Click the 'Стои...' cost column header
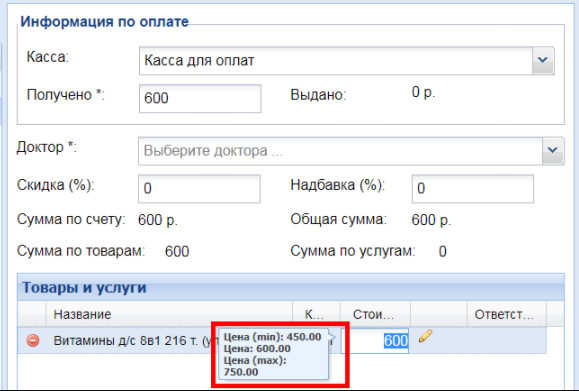Viewport: 579px width, 391px height. (376, 314)
